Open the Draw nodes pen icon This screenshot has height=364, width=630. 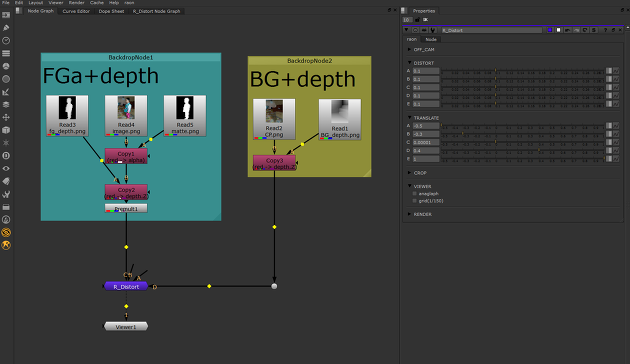(x=6, y=28)
